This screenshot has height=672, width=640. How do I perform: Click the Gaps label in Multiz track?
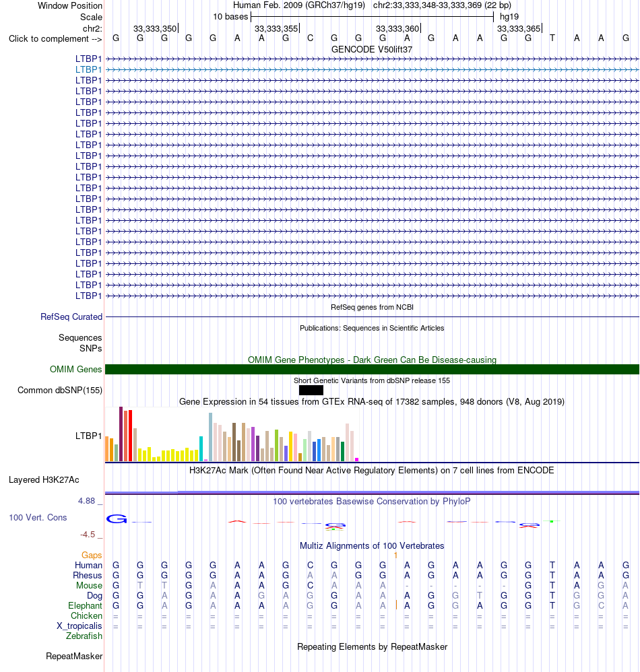[92, 555]
